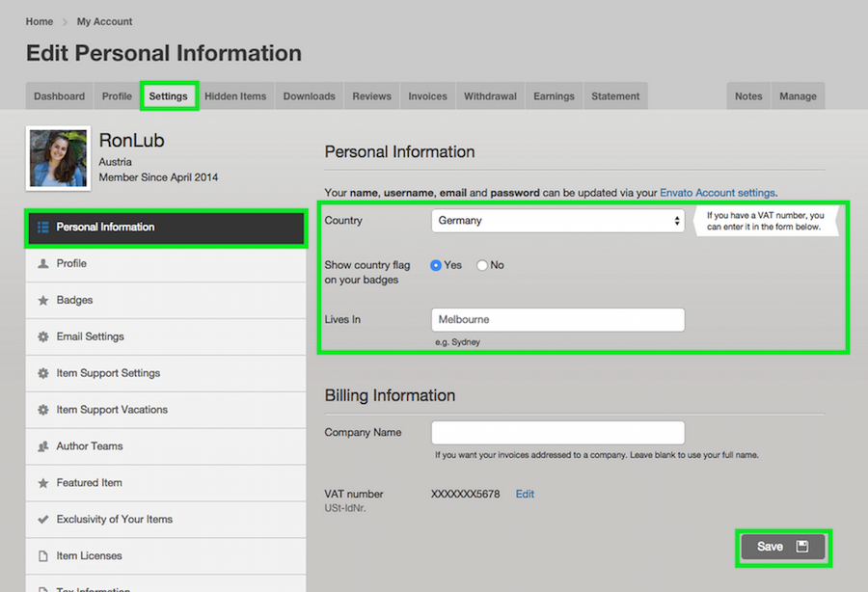Switch to the Earnings tab
The height and width of the screenshot is (592, 868).
tap(554, 96)
